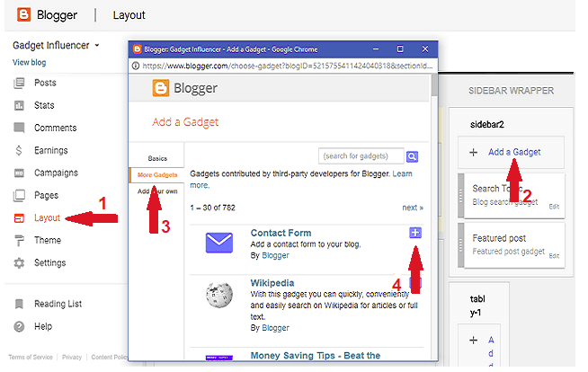Click the search for gadgets field
Viewport: 588px width, 372px height.
[361, 155]
